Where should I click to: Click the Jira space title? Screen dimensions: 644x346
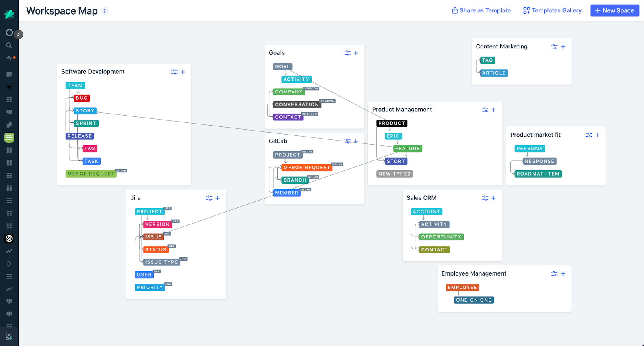136,198
